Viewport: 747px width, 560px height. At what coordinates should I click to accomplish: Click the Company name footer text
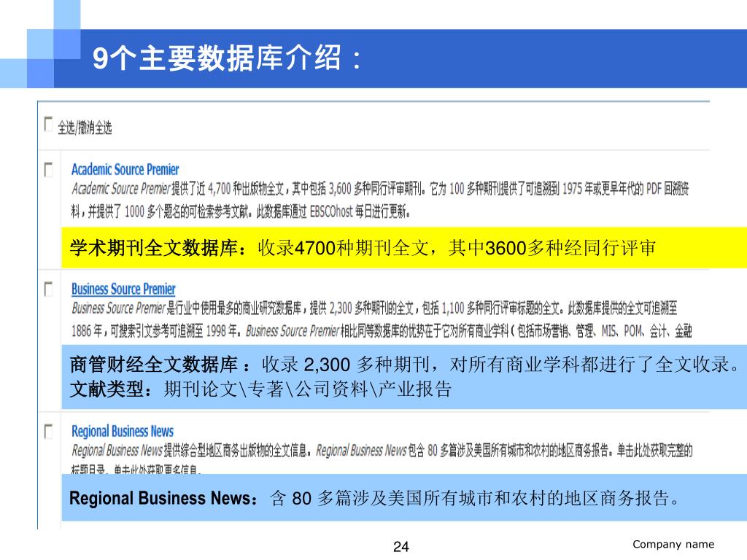673,544
